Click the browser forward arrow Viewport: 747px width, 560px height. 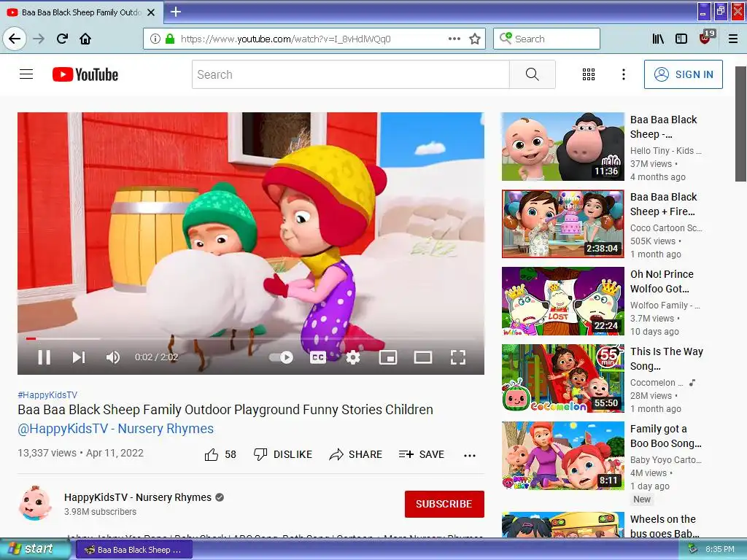(39, 39)
